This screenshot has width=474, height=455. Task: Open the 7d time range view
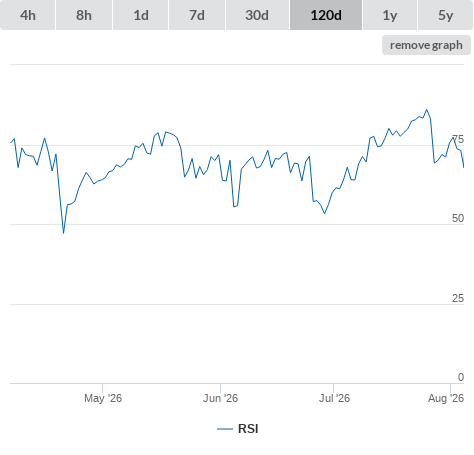(x=197, y=15)
